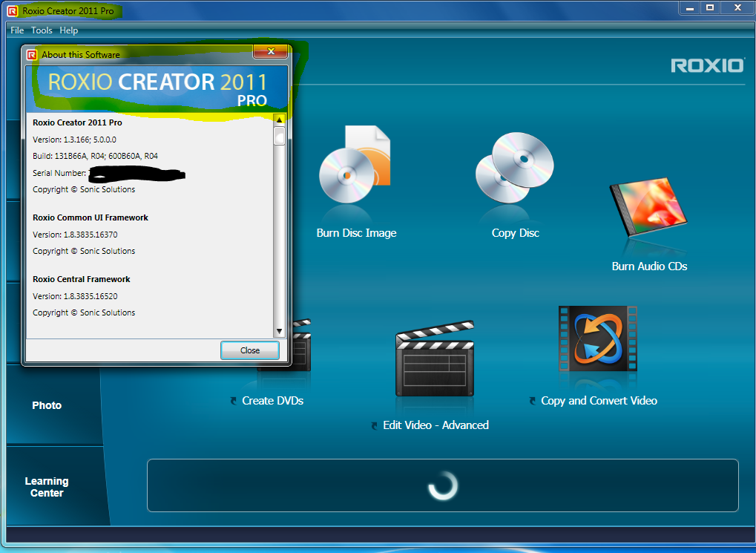Click the 'Serial Number:' label
The height and width of the screenshot is (553, 756).
point(59,173)
